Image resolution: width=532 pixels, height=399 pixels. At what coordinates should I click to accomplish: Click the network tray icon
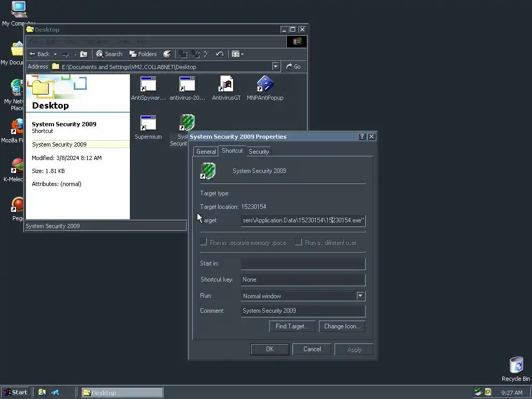478,392
